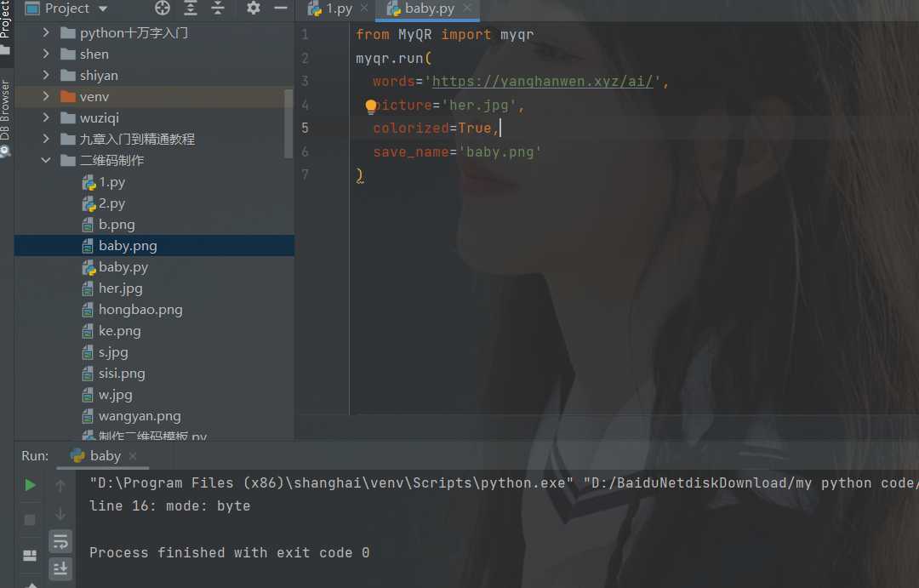Click the python.exe command line in console
The height and width of the screenshot is (588, 919).
tap(504, 483)
